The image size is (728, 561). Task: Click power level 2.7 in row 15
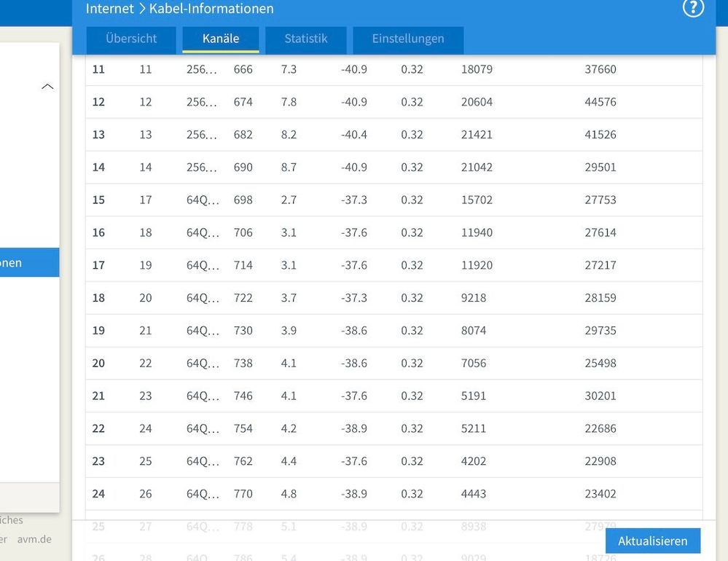289,200
